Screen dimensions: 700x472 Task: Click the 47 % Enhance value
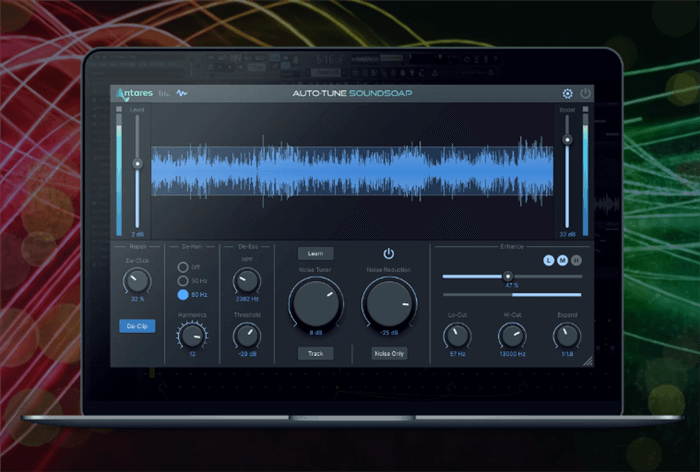coord(512,285)
